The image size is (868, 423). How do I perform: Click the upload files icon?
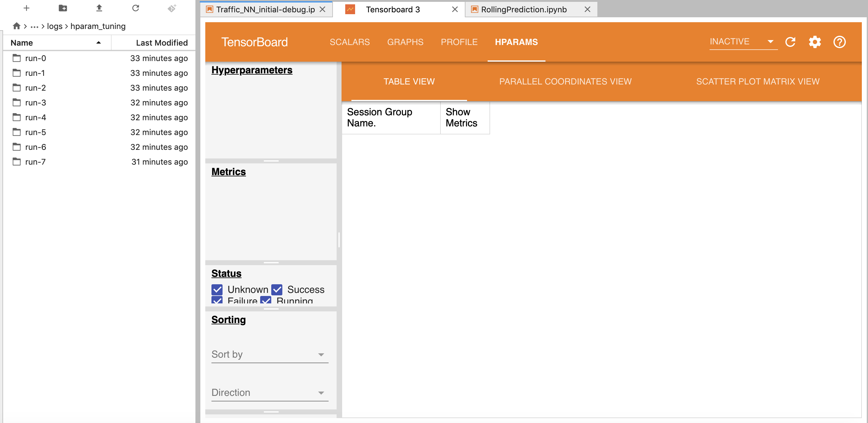coord(99,8)
